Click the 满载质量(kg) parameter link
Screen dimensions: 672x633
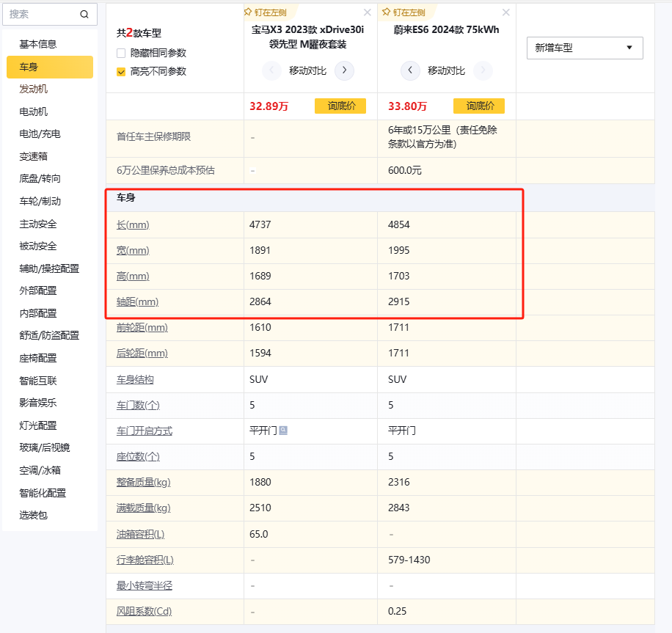(144, 508)
